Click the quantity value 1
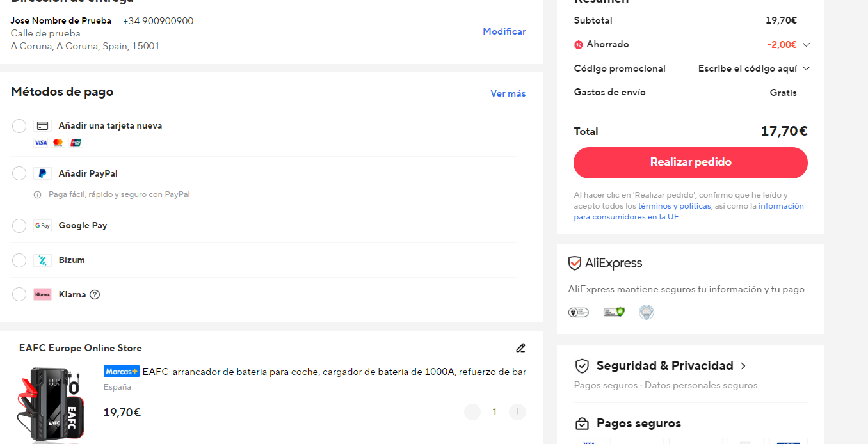The image size is (868, 444). 495,412
